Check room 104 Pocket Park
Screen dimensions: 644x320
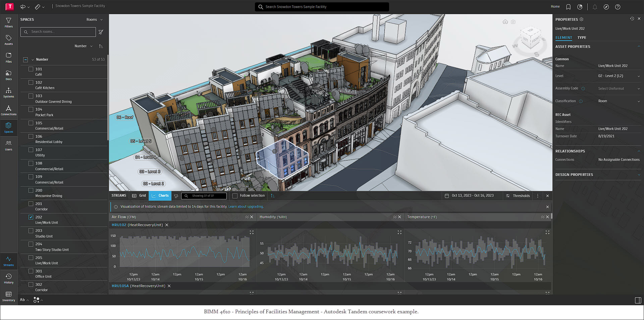pos(31,109)
